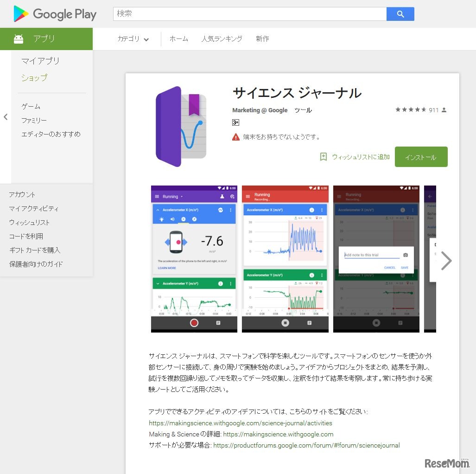Open third screenshot with Add note dialog
This screenshot has width=476, height=474.
[x=376, y=259]
